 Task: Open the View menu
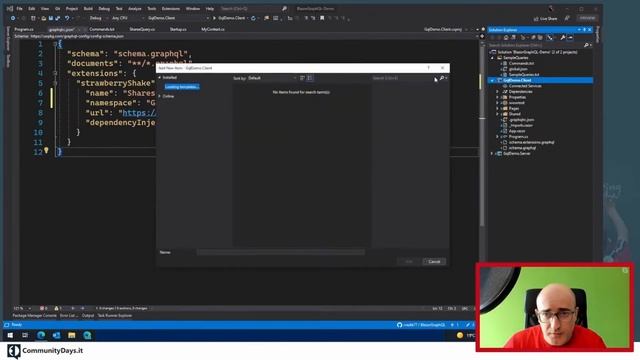(44, 9)
